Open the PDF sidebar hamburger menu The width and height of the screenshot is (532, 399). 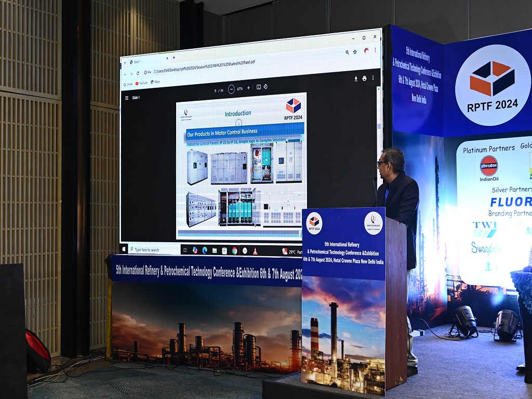[127, 98]
